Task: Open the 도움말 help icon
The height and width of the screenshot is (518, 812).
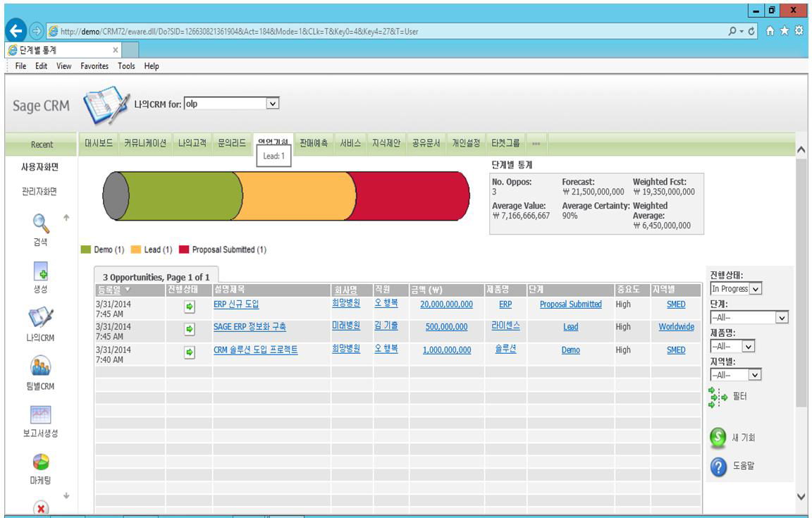Action: click(x=718, y=467)
